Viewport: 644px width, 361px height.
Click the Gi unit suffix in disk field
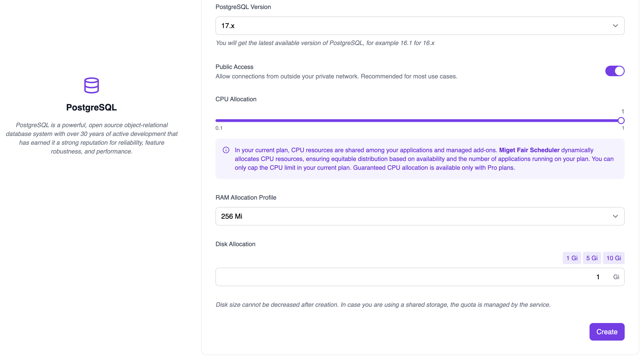[x=616, y=277]
